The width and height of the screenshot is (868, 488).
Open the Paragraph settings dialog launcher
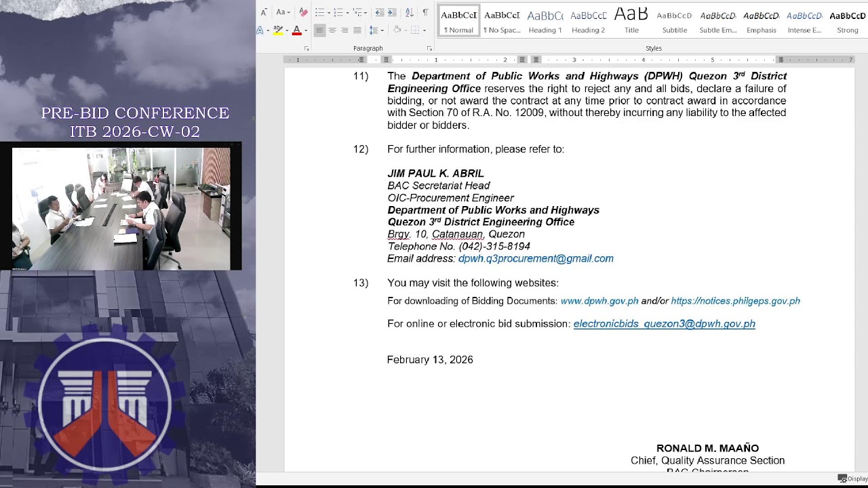pos(429,49)
